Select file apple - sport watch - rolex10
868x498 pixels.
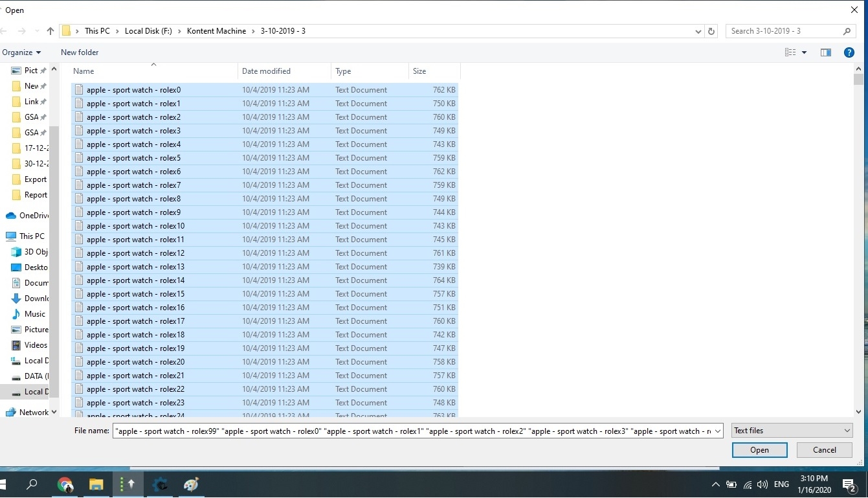pyautogui.click(x=265, y=226)
